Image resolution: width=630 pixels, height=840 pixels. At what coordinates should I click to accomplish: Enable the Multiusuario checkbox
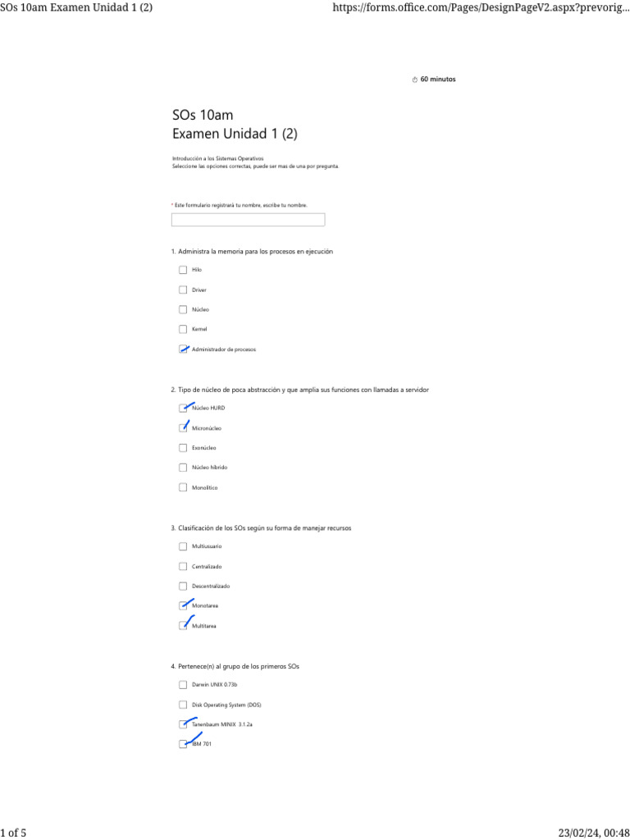coord(183,546)
